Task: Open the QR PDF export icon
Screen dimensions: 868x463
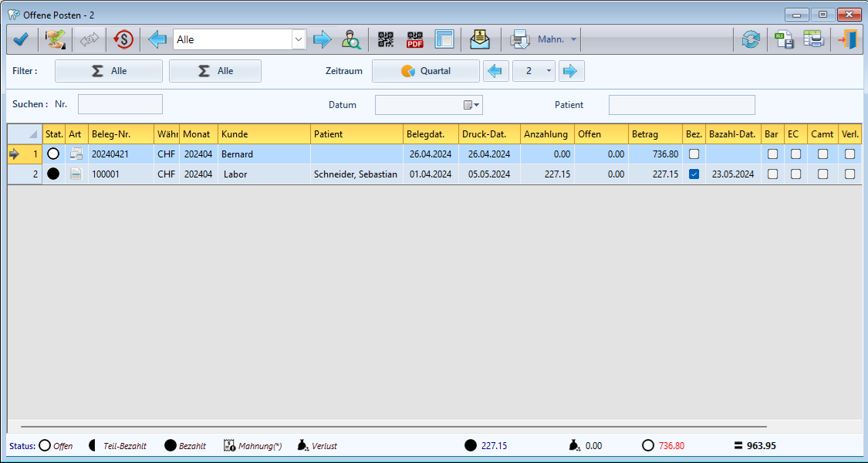Action: [415, 39]
